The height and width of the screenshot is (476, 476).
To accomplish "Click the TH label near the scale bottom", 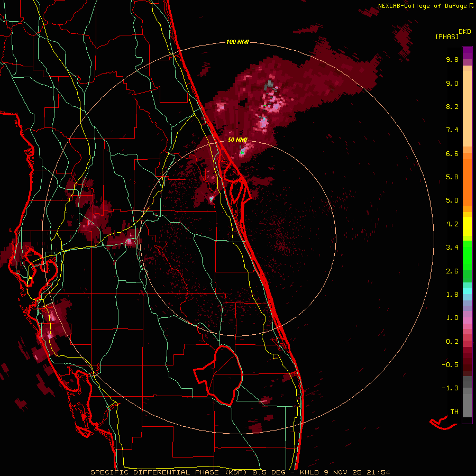I will (454, 412).
